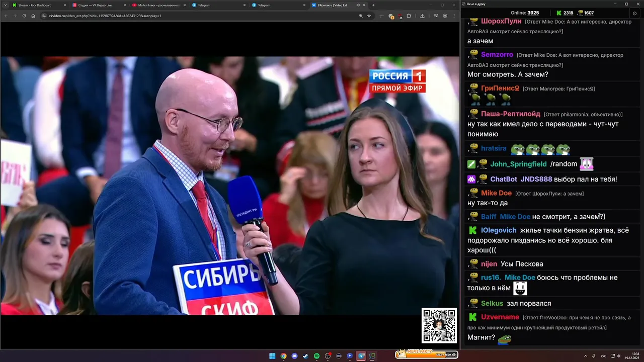The width and height of the screenshot is (644, 362).
Task: Click the 'зал порвался' chat message
Action: [529, 303]
